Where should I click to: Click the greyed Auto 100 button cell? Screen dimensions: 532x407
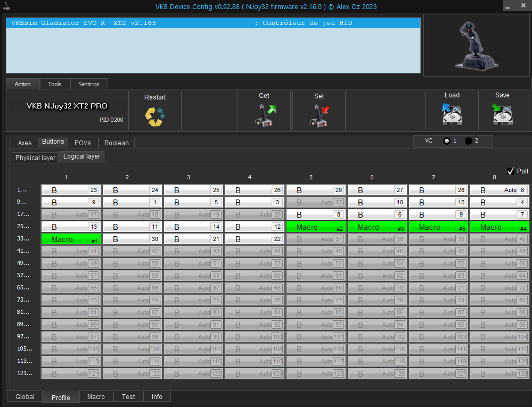pyautogui.click(x=255, y=337)
